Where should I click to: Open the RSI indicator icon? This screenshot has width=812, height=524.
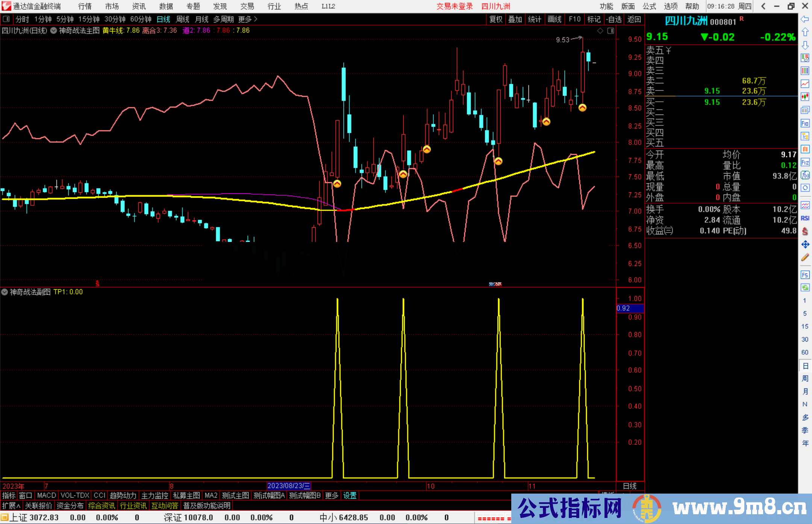click(805, 218)
